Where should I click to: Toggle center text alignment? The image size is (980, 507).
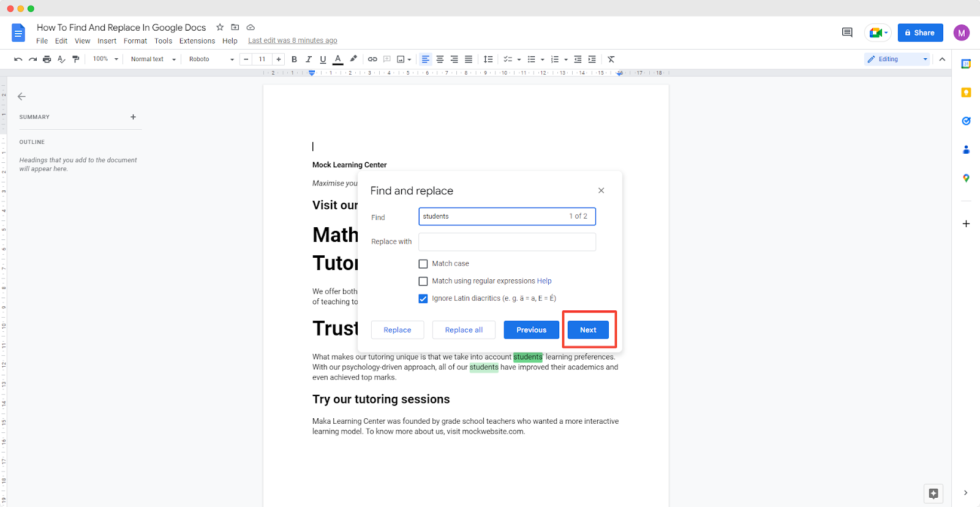440,59
